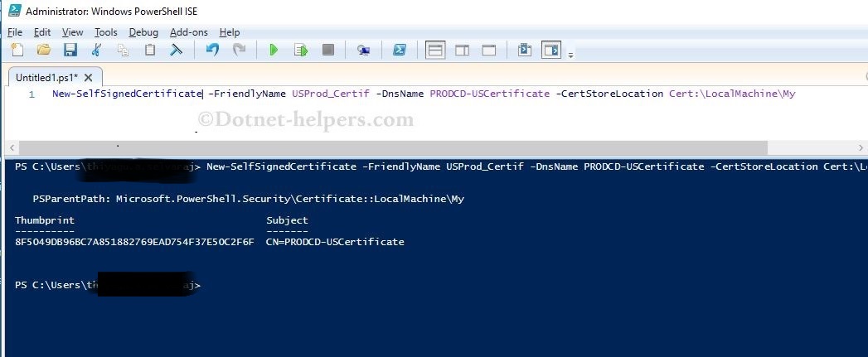
Task: Show script pane maximized layout icon
Action: 489,51
